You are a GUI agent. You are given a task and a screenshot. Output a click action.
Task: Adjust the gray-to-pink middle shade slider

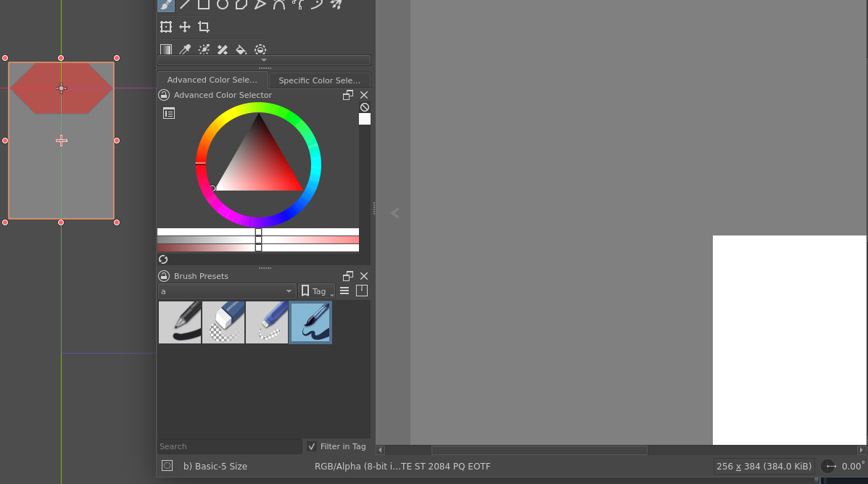point(258,240)
